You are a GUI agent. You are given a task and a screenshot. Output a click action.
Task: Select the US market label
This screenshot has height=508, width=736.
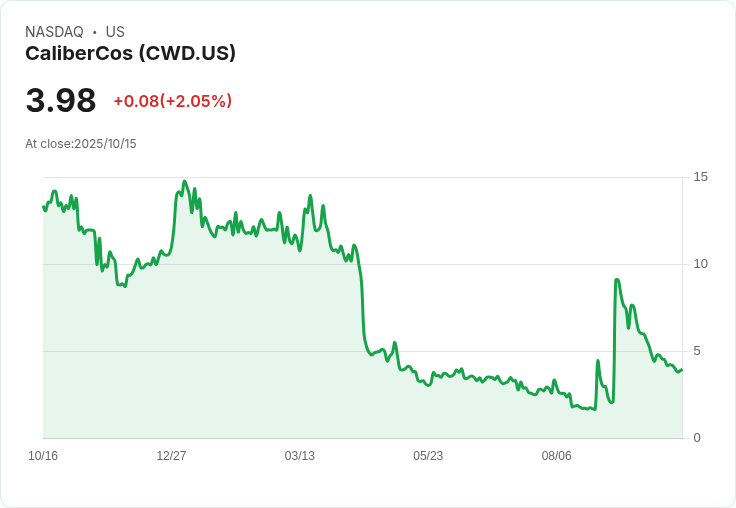tap(115, 32)
